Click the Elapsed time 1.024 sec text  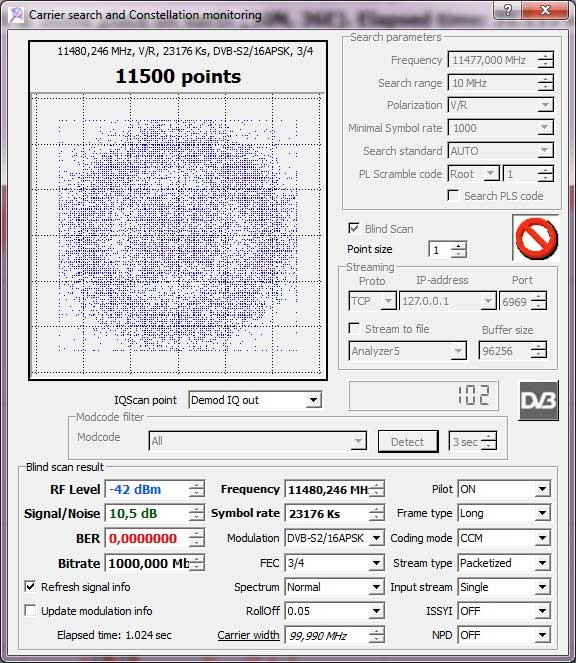(x=114, y=635)
